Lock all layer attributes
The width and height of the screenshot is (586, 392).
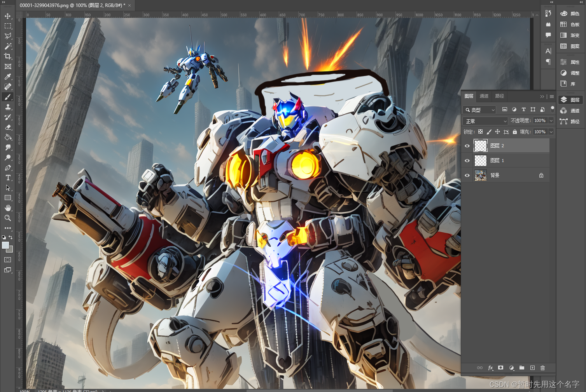(x=515, y=132)
